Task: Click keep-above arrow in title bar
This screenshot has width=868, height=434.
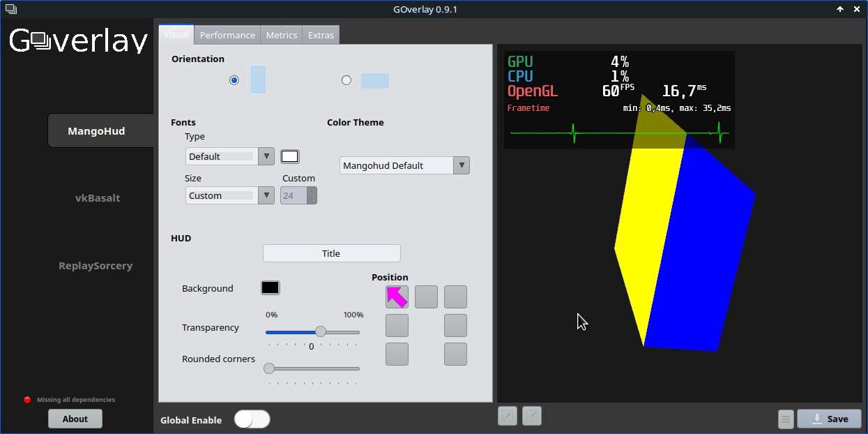Action: click(840, 9)
